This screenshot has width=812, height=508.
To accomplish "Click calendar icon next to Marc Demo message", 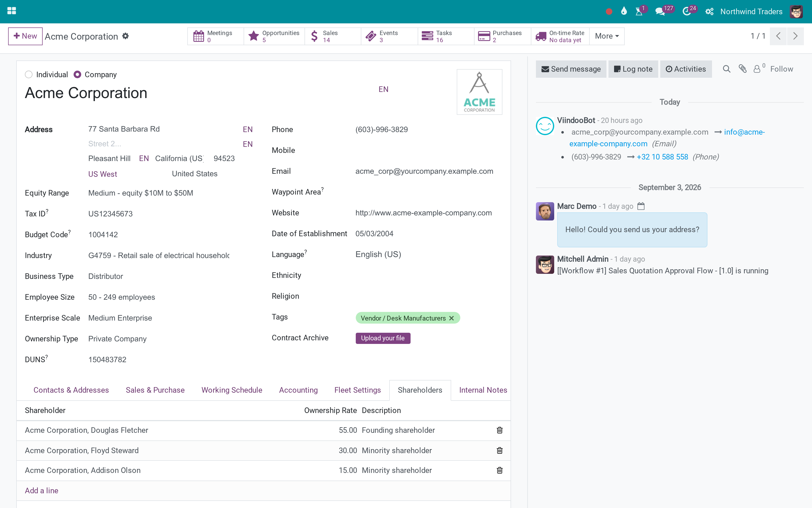I will tap(641, 206).
